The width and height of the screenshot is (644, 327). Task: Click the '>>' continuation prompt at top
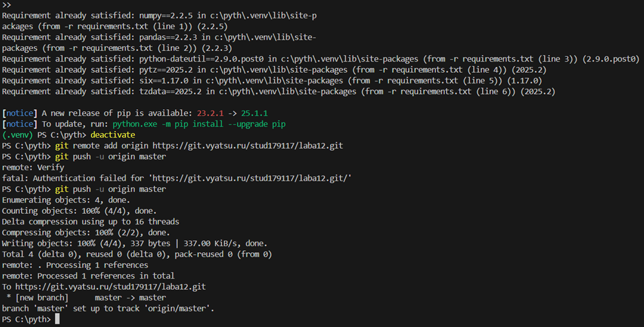[x=7, y=4]
